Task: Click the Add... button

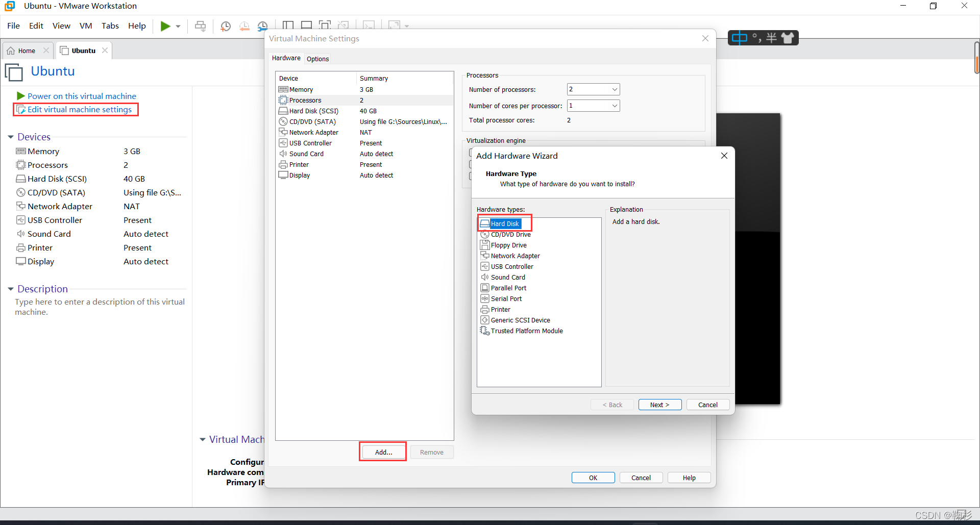Action: (383, 452)
